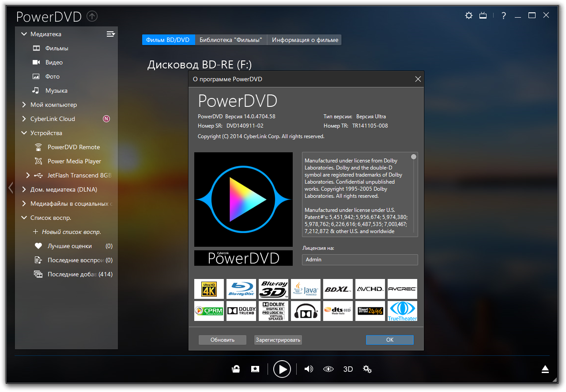
Task: Click the help question mark icon
Action: click(x=504, y=15)
